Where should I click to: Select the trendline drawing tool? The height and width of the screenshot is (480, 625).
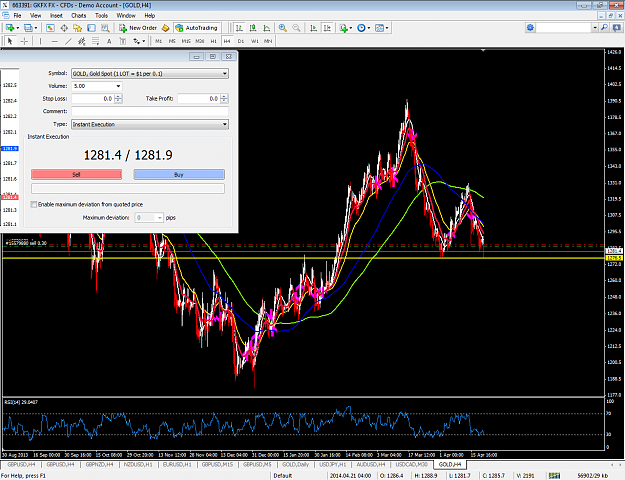click(x=68, y=41)
